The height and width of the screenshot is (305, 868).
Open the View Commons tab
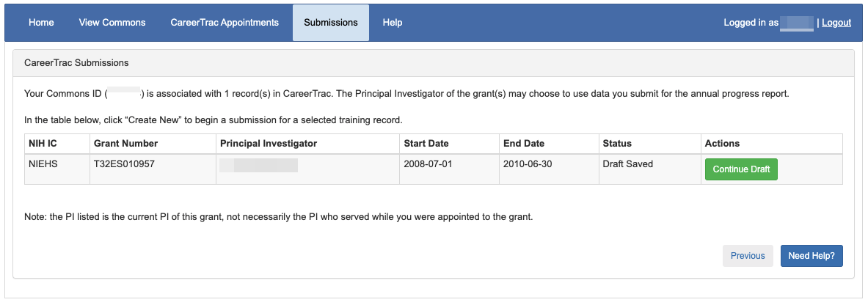click(112, 23)
